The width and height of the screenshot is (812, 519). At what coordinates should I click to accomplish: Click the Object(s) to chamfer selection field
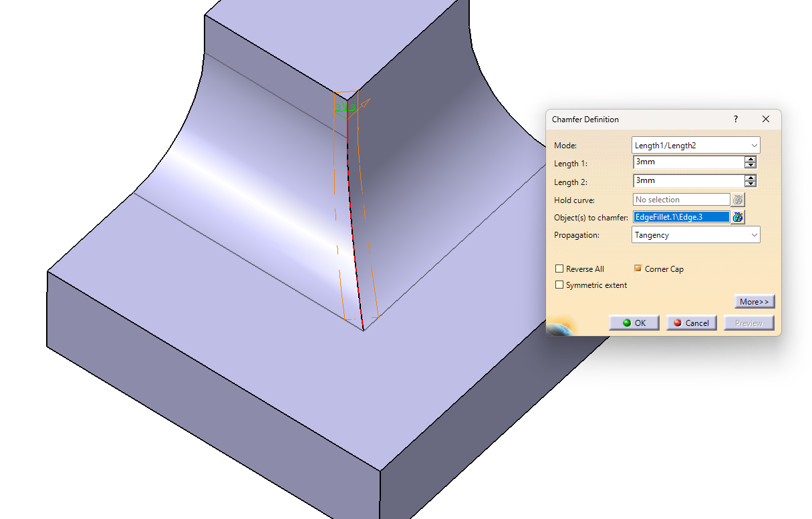click(x=681, y=217)
